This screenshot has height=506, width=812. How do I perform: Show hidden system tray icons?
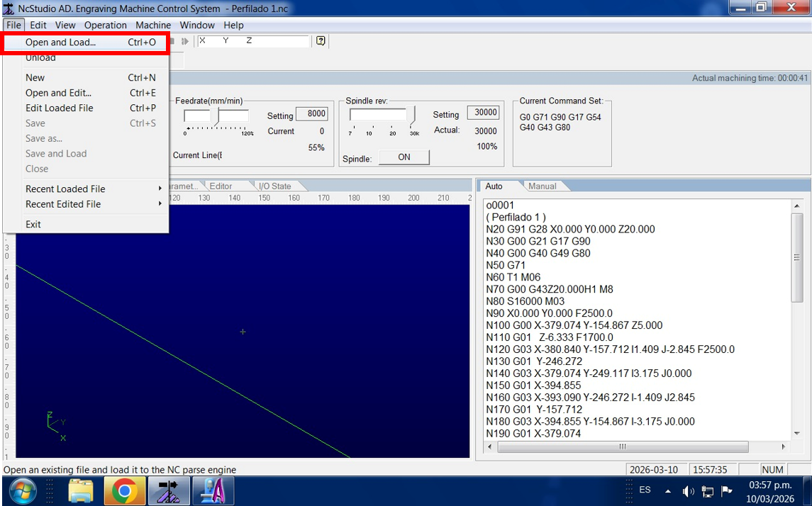point(668,491)
